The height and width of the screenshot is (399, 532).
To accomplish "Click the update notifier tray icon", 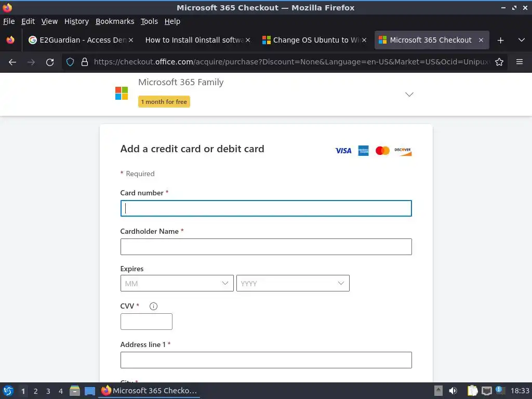I will coord(500,390).
